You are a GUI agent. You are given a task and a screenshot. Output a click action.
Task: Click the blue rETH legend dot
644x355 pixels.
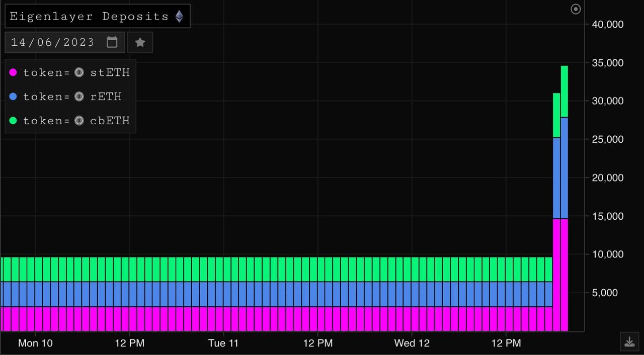[x=13, y=97]
